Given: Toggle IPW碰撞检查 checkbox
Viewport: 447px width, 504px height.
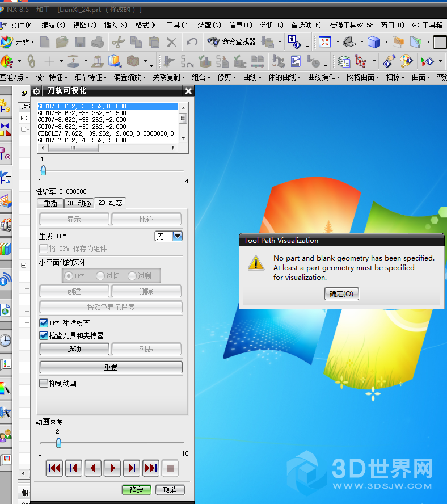Looking at the screenshot, I should pyautogui.click(x=43, y=323).
